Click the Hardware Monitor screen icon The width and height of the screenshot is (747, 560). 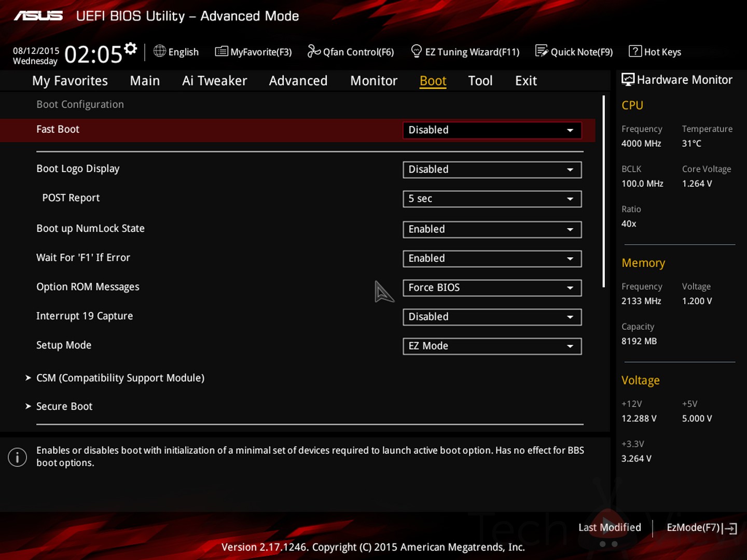tap(628, 79)
